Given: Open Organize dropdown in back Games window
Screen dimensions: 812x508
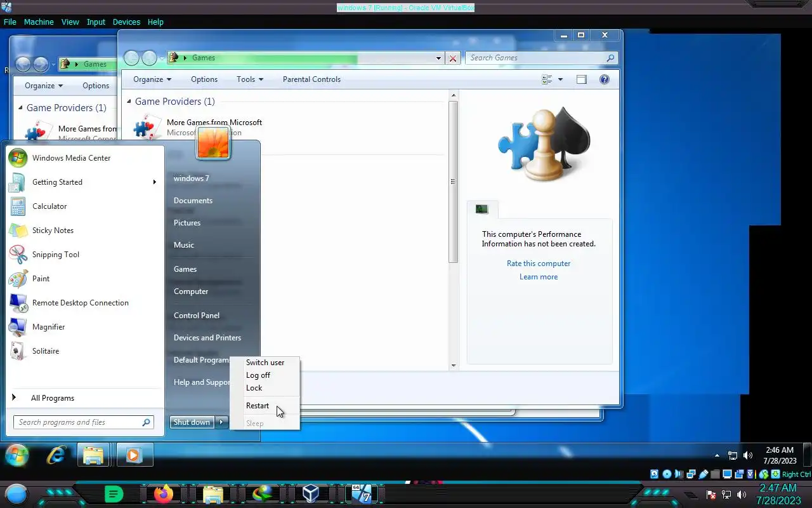Looking at the screenshot, I should 44,86.
